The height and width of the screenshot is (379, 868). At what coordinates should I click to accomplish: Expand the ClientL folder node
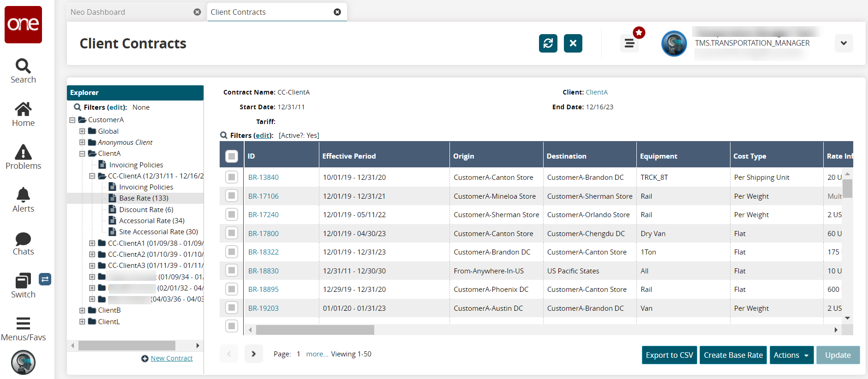(x=82, y=321)
